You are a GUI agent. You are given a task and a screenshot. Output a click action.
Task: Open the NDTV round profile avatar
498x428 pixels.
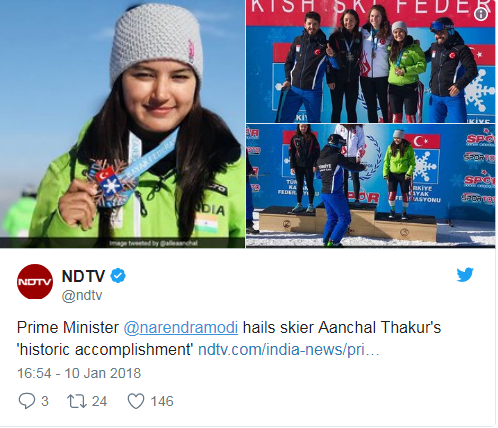pos(35,282)
